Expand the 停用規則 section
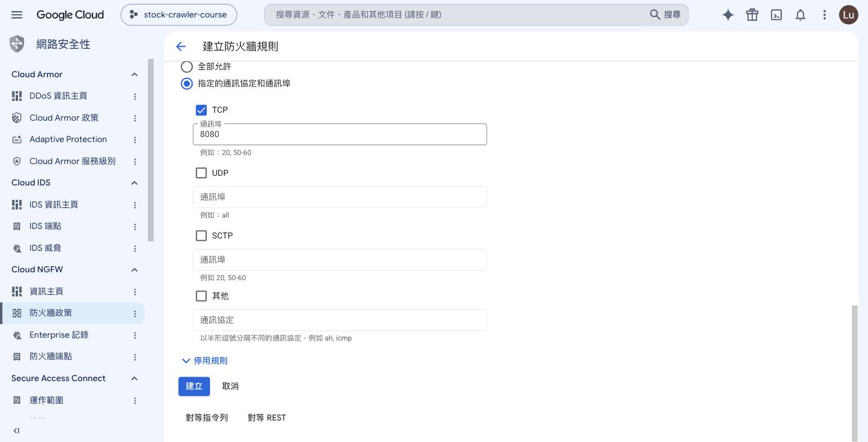Viewport: 868px width, 442px height. coord(204,361)
